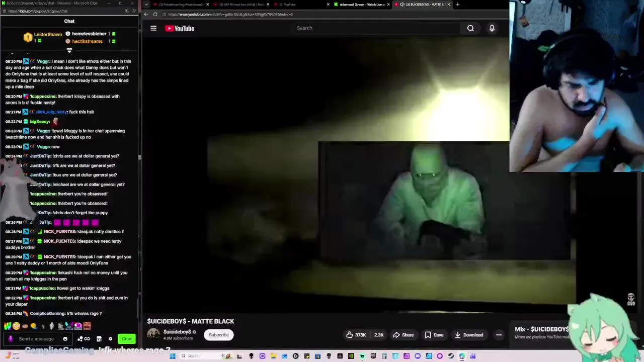644x362 pixels.
Task: Switch to the skateboarding tab
Action: pyautogui.click(x=182, y=5)
